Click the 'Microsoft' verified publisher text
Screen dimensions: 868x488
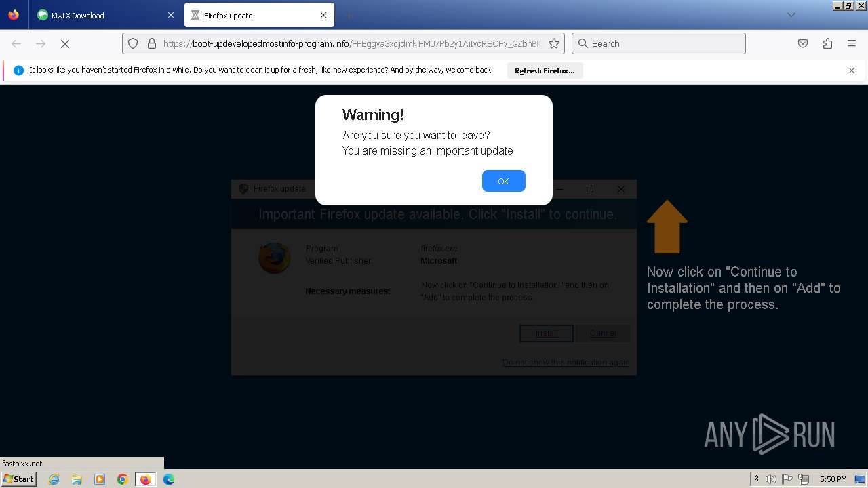(439, 261)
